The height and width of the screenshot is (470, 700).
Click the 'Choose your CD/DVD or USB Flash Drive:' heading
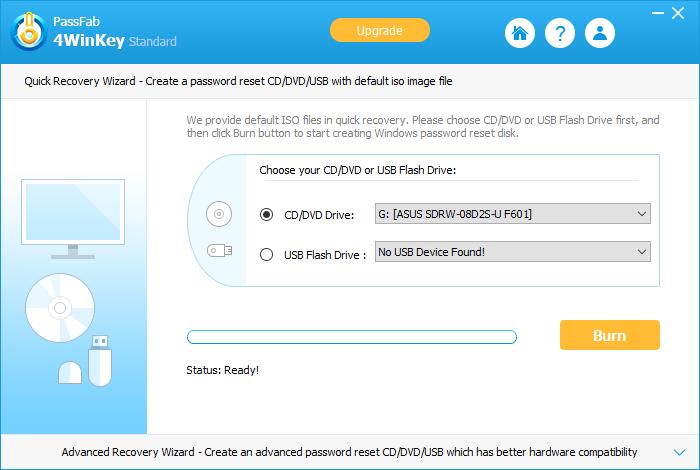358,170
